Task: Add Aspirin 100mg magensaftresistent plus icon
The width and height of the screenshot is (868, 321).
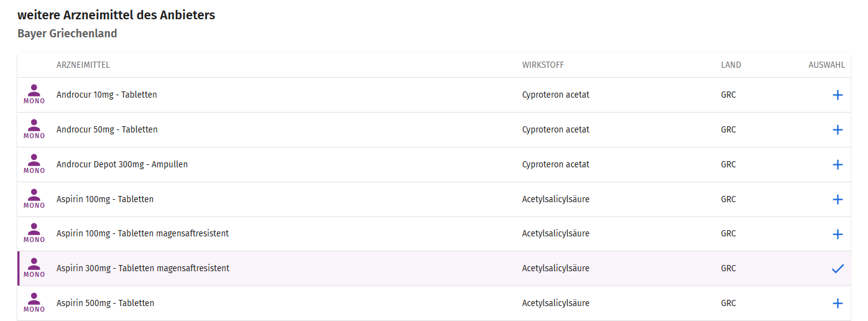Action: [838, 235]
